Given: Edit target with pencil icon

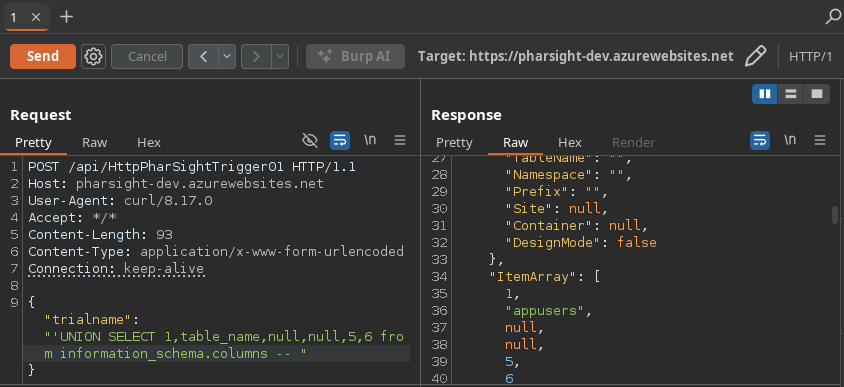Looking at the screenshot, I should coord(755,57).
